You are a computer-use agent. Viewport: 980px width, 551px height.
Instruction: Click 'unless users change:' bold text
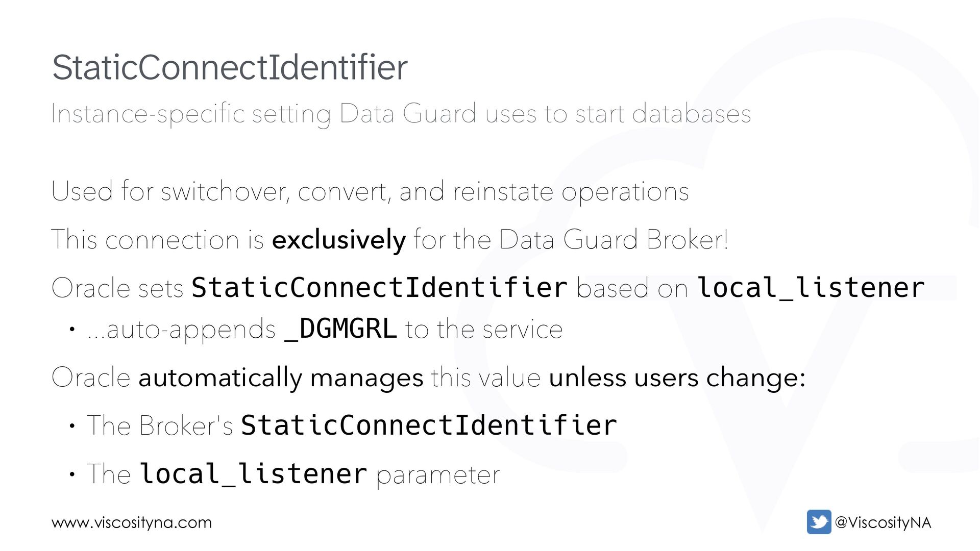point(677,378)
